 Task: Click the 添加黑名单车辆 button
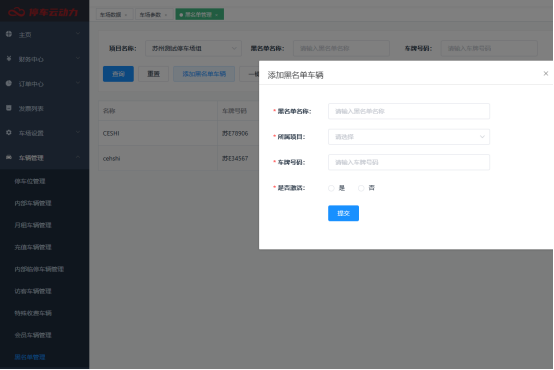click(204, 74)
